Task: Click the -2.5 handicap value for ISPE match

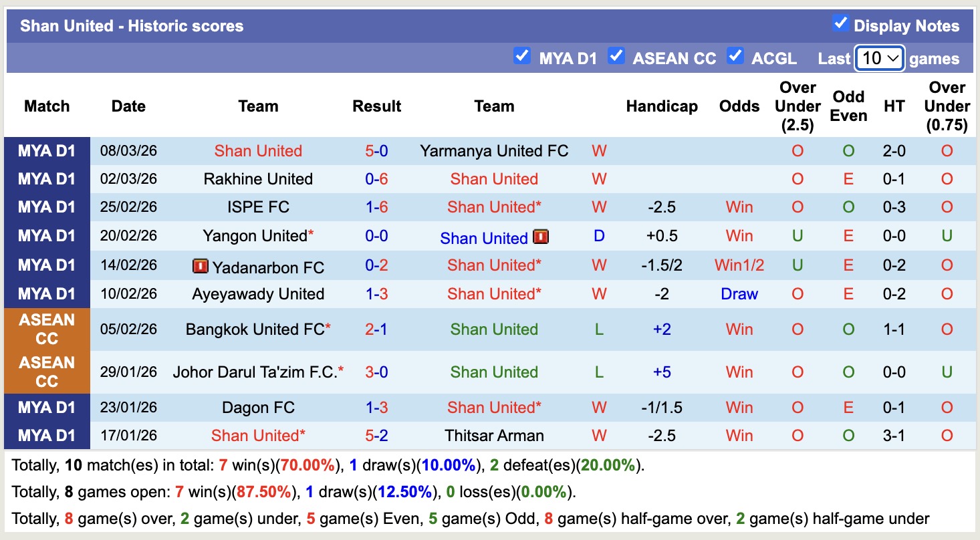Action: (661, 207)
